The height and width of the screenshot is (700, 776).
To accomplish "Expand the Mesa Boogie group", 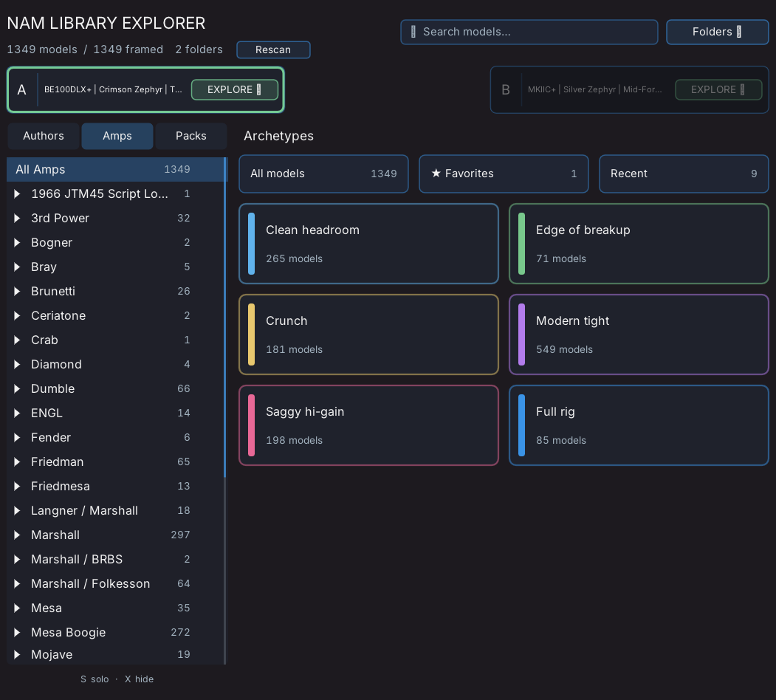I will (17, 632).
